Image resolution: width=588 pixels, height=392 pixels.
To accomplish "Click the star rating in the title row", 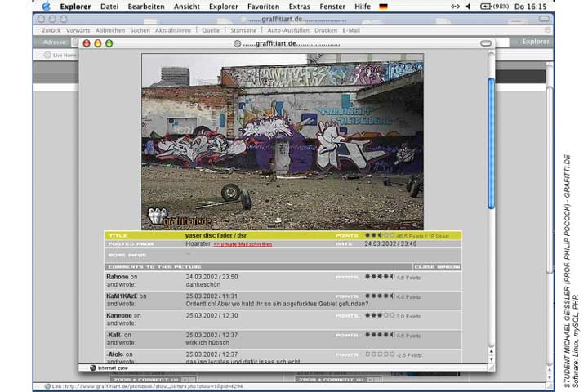I will 379,235.
